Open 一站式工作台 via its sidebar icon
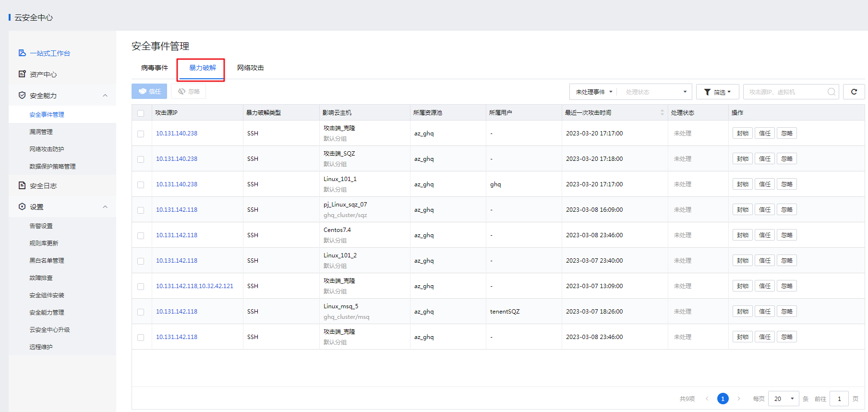This screenshot has width=868, height=412. 22,53
